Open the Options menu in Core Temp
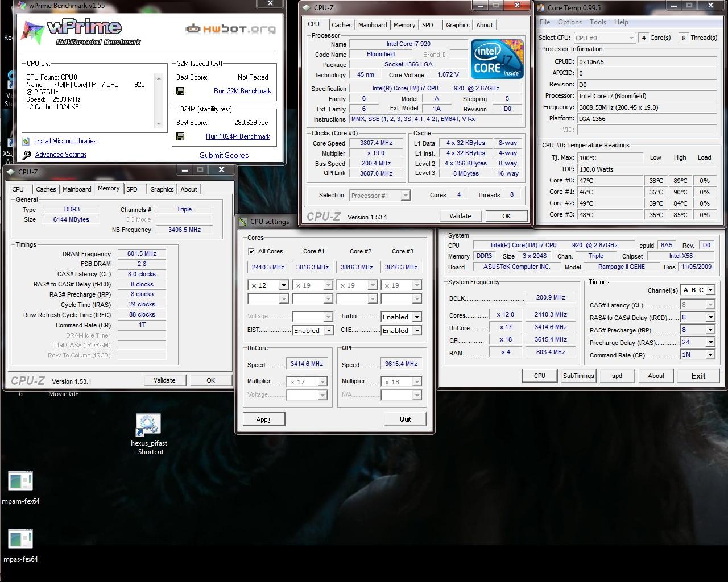The width and height of the screenshot is (728, 582). click(x=570, y=22)
